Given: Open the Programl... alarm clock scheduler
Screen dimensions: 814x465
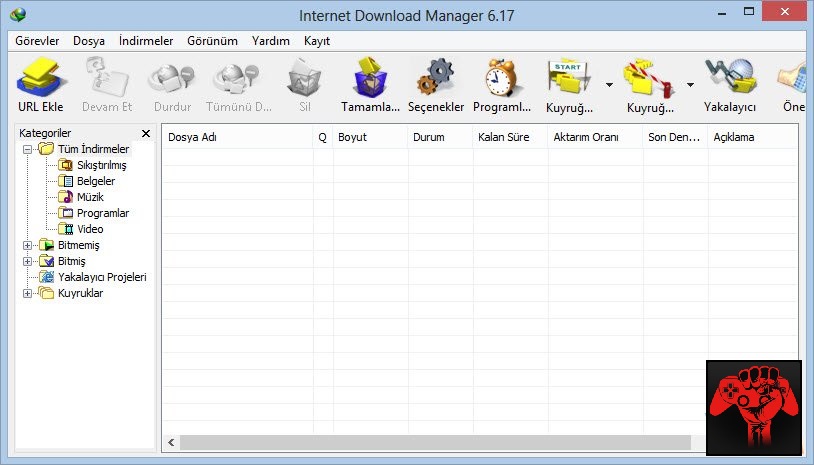Looking at the screenshot, I should (x=501, y=78).
